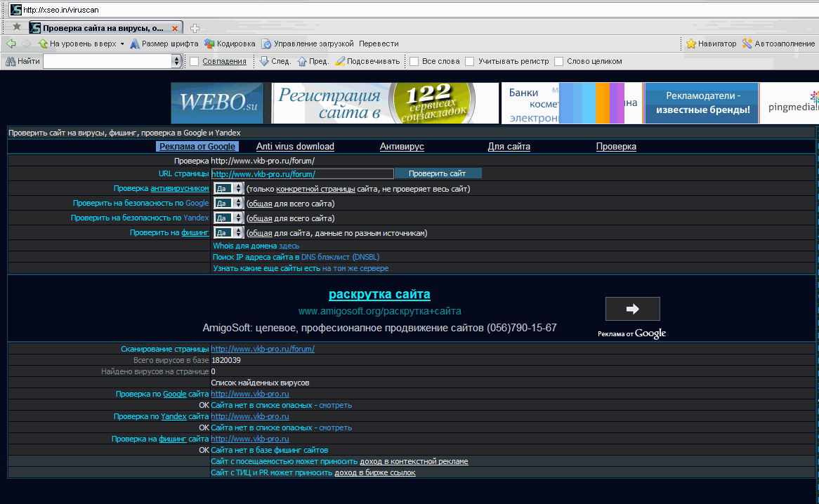819x504 pixels.
Task: Expand the На уровень вверх dropdown arrow
Action: pyautogui.click(x=122, y=44)
